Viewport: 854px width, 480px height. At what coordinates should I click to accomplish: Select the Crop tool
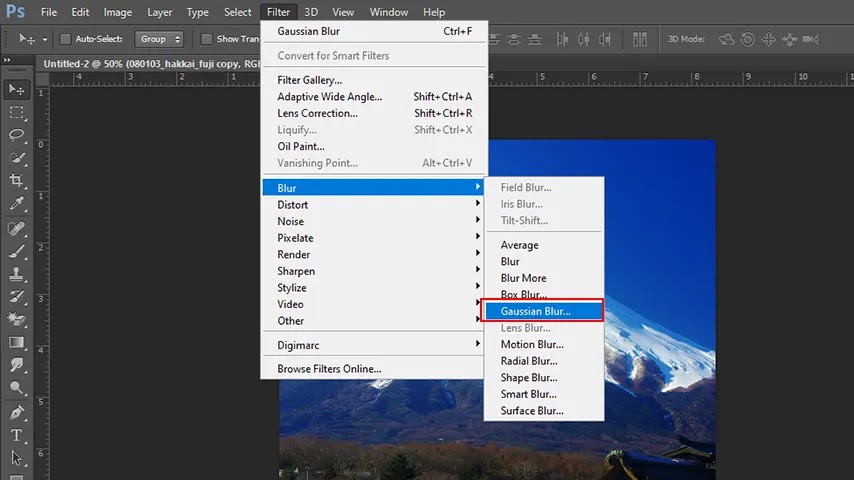(16, 180)
